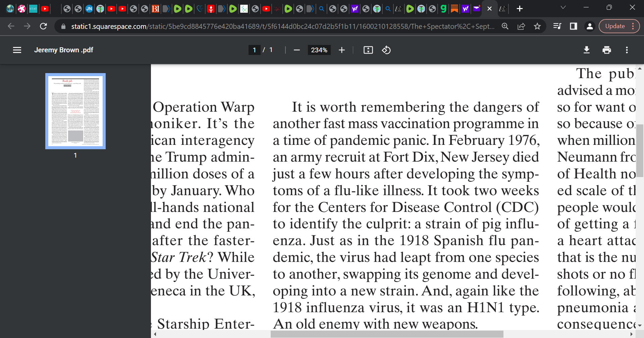Screen dimensions: 644x338
Task: Click the words '1918 Spanish flu'
Action: coord(453,241)
